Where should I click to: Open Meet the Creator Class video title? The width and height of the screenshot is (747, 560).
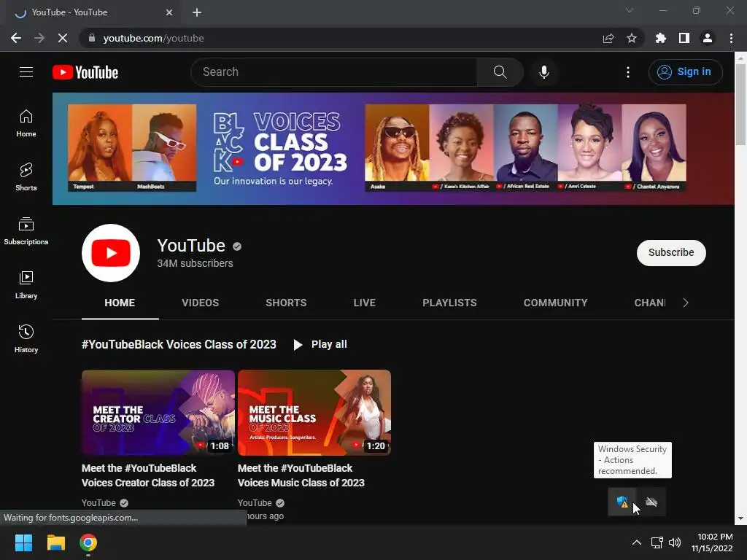148,475
